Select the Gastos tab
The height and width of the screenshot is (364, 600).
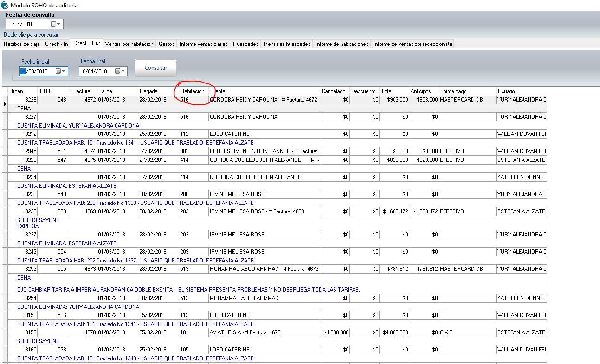pyautogui.click(x=166, y=44)
